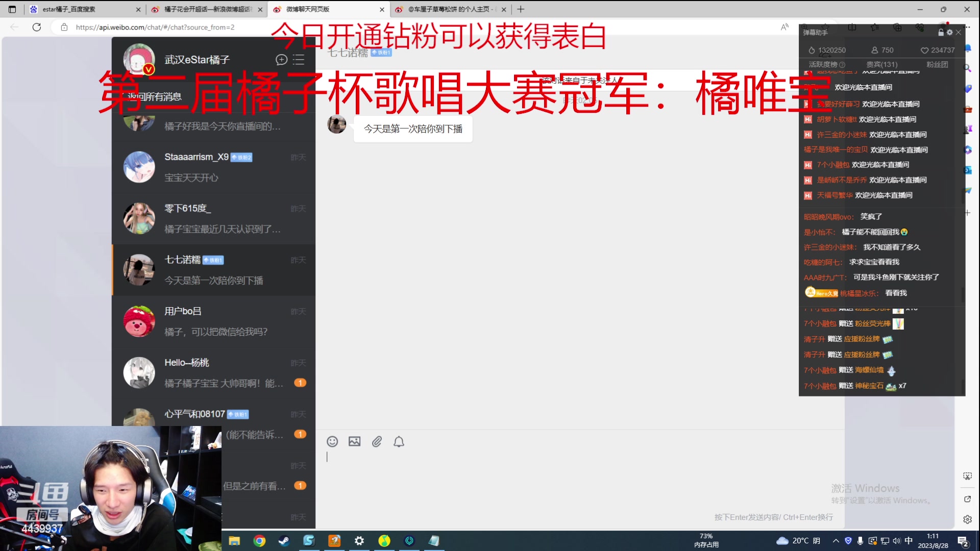Click the message bubble 今天是第一次陪你到下播
Viewport: 980px width, 551px height.
pos(413,129)
